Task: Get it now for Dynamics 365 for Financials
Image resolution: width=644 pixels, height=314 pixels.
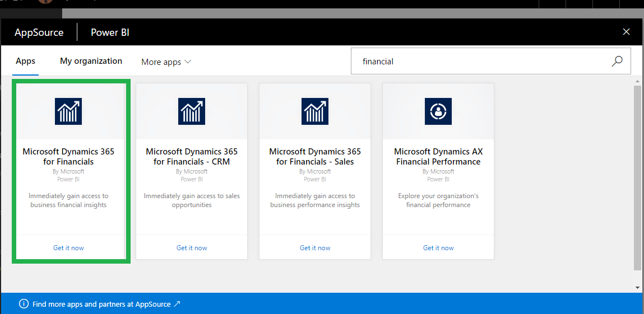Action: pyautogui.click(x=68, y=247)
